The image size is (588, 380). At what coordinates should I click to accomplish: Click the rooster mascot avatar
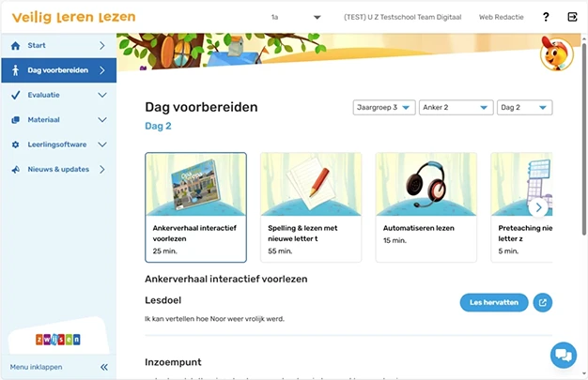(556, 54)
